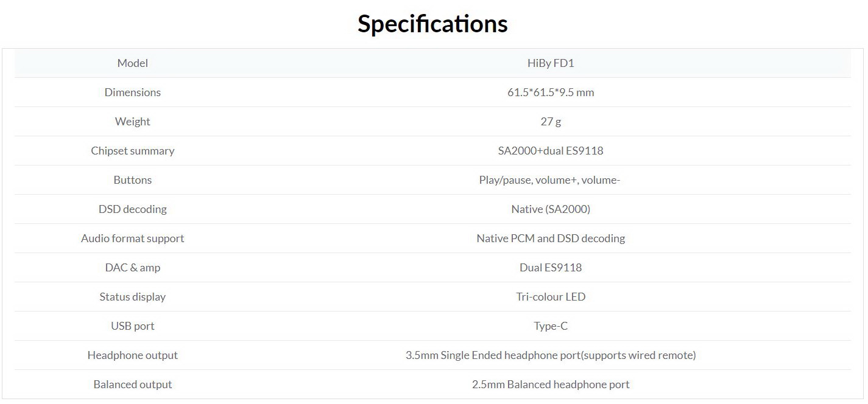The height and width of the screenshot is (404, 868).
Task: Click the HiBy FD1 model value
Action: click(x=551, y=63)
